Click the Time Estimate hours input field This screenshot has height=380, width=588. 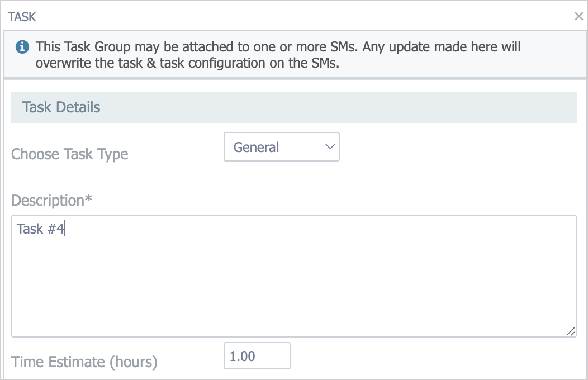click(257, 356)
